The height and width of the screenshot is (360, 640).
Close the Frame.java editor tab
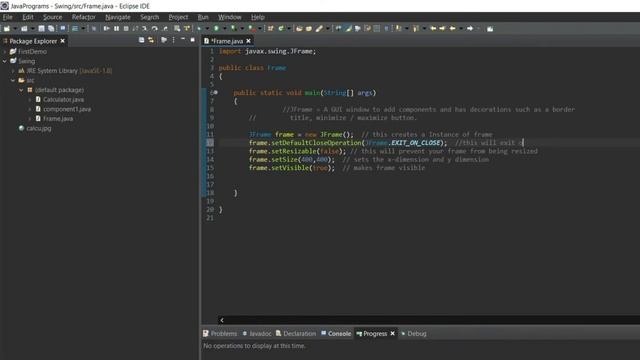pyautogui.click(x=248, y=41)
